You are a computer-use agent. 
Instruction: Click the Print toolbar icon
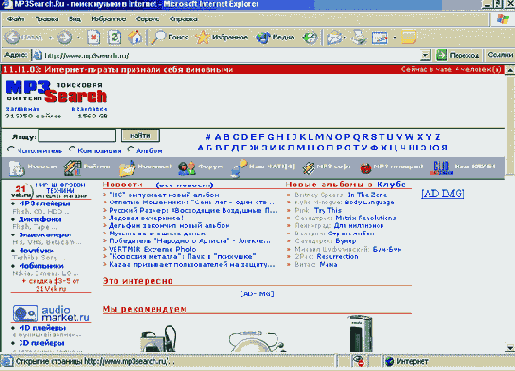pyautogui.click(x=359, y=37)
